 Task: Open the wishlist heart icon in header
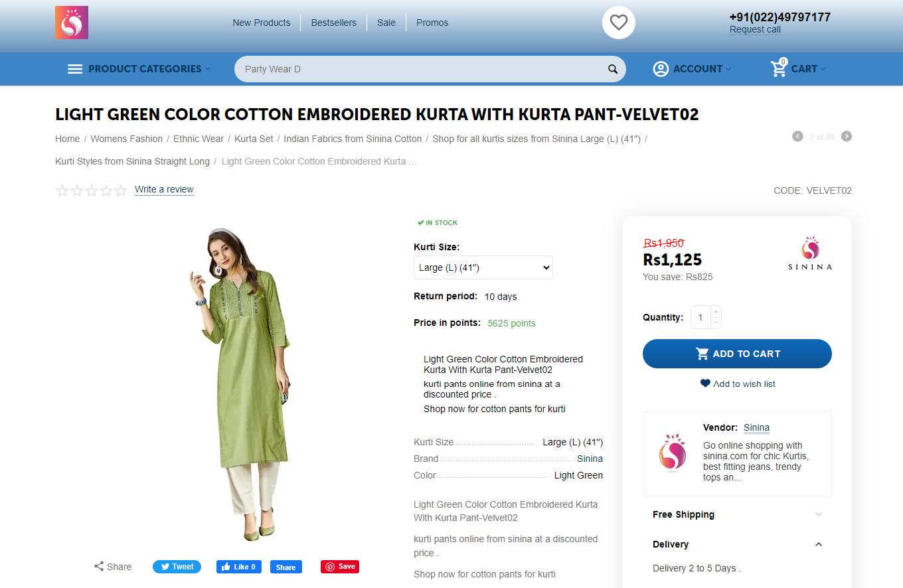(619, 23)
